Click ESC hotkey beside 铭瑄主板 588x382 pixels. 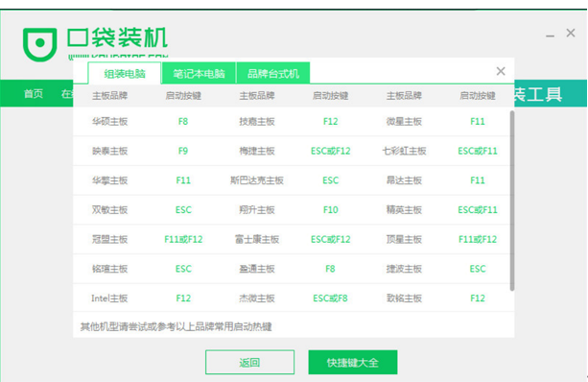pos(183,269)
